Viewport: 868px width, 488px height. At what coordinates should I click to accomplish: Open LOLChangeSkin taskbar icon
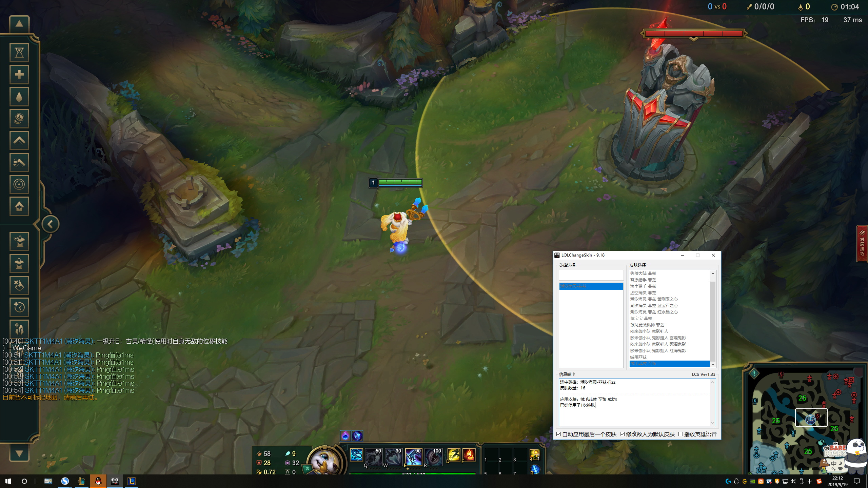tap(115, 481)
